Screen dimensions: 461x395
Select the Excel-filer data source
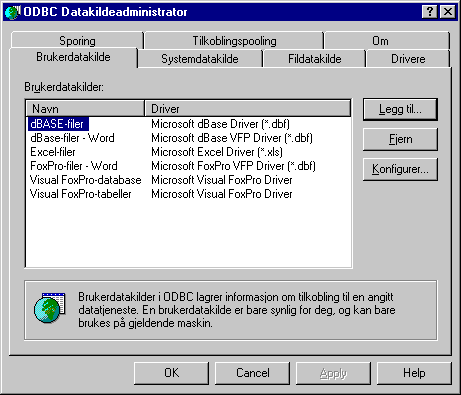(x=53, y=152)
